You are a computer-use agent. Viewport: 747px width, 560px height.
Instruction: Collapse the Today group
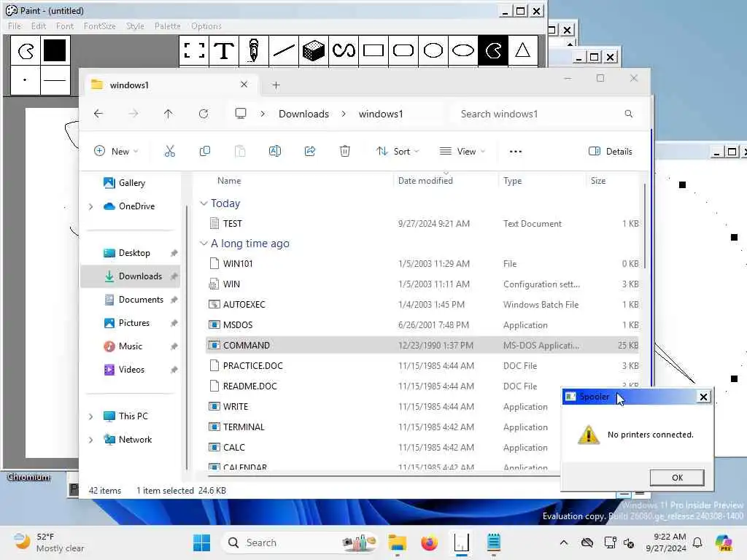tap(204, 203)
